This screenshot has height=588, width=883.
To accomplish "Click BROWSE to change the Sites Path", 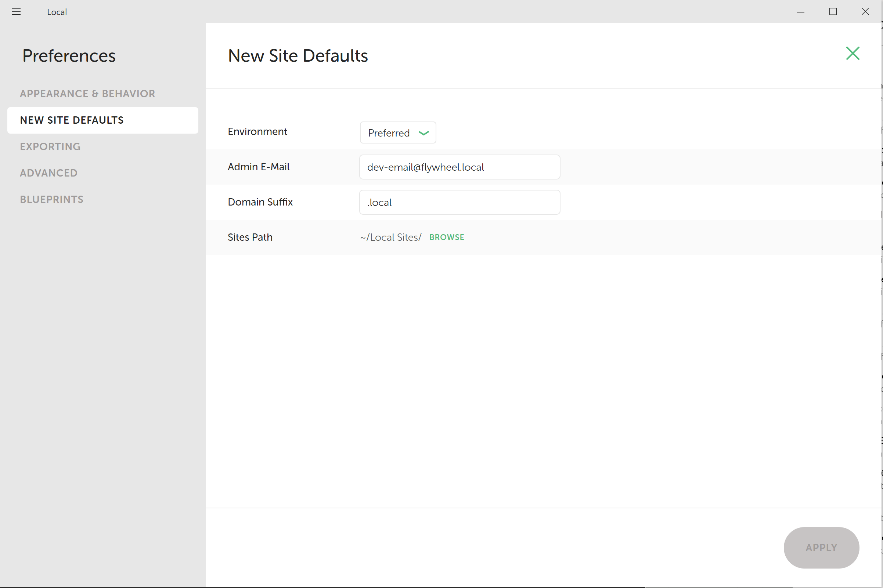I will click(x=446, y=237).
